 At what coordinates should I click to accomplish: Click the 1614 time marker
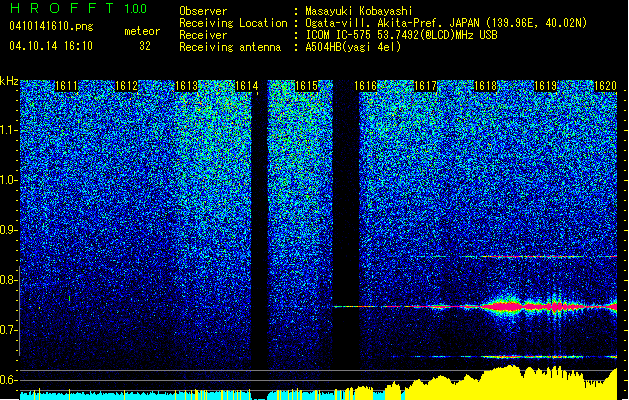pyautogui.click(x=246, y=86)
